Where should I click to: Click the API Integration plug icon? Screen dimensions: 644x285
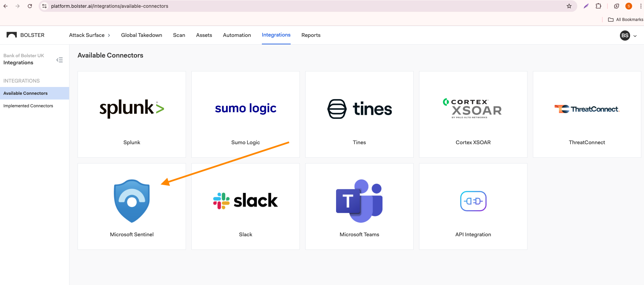click(x=473, y=201)
